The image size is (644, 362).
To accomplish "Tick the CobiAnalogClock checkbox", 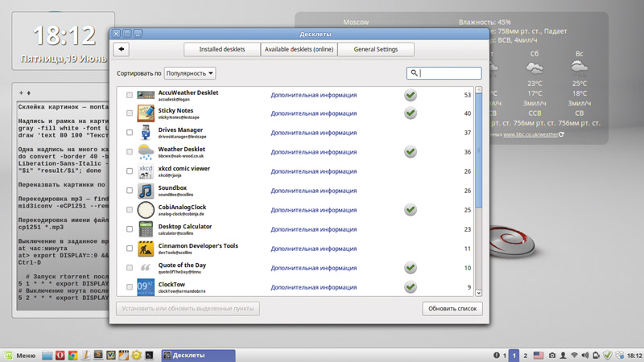I will pos(130,210).
